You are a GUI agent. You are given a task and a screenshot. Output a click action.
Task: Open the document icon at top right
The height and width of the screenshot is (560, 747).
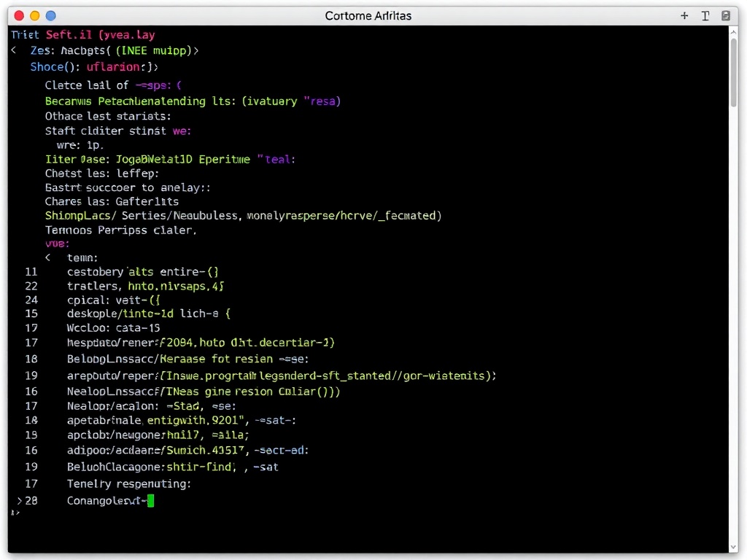click(725, 15)
